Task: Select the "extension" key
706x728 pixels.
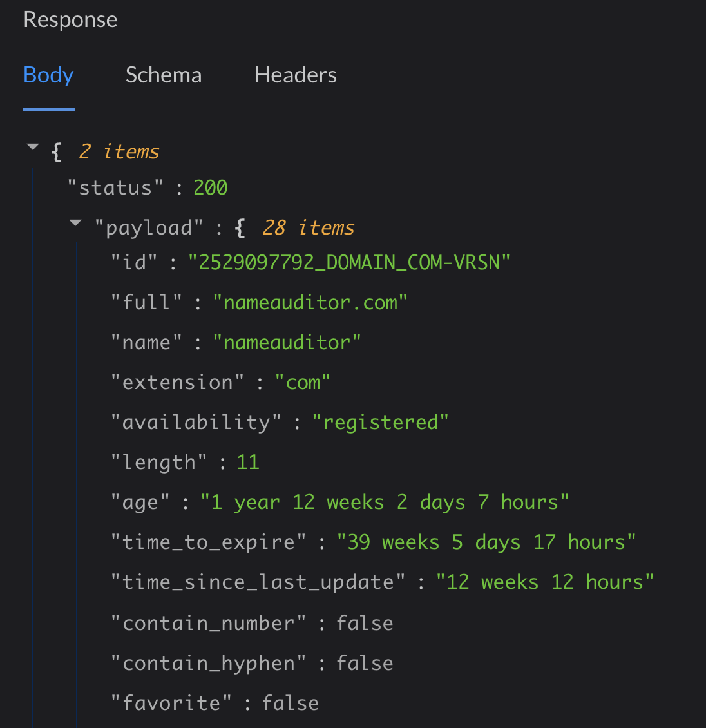Action: click(177, 383)
